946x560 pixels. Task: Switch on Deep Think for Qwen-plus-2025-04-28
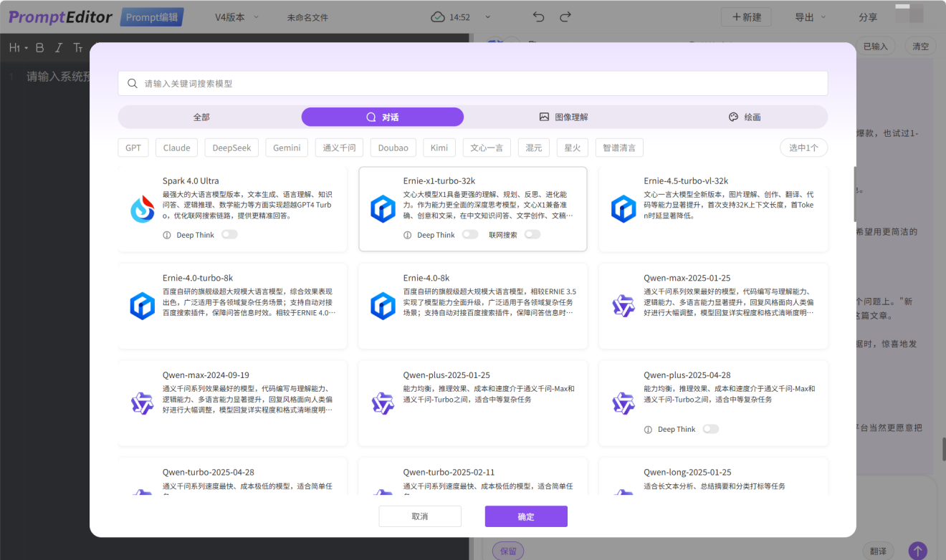pos(711,429)
